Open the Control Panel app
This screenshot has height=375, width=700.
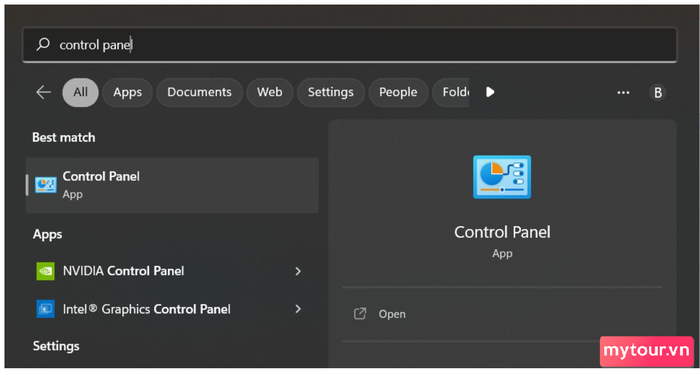click(172, 185)
